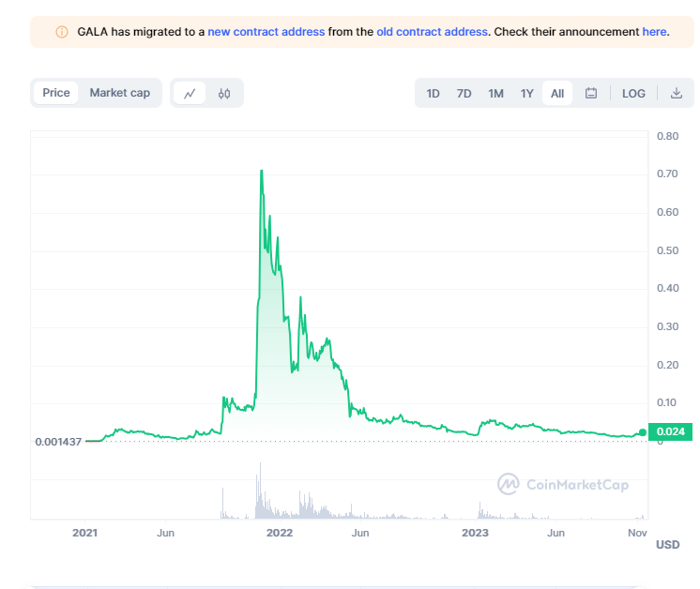700x589 pixels.
Task: Set time range to All
Action: (x=557, y=93)
